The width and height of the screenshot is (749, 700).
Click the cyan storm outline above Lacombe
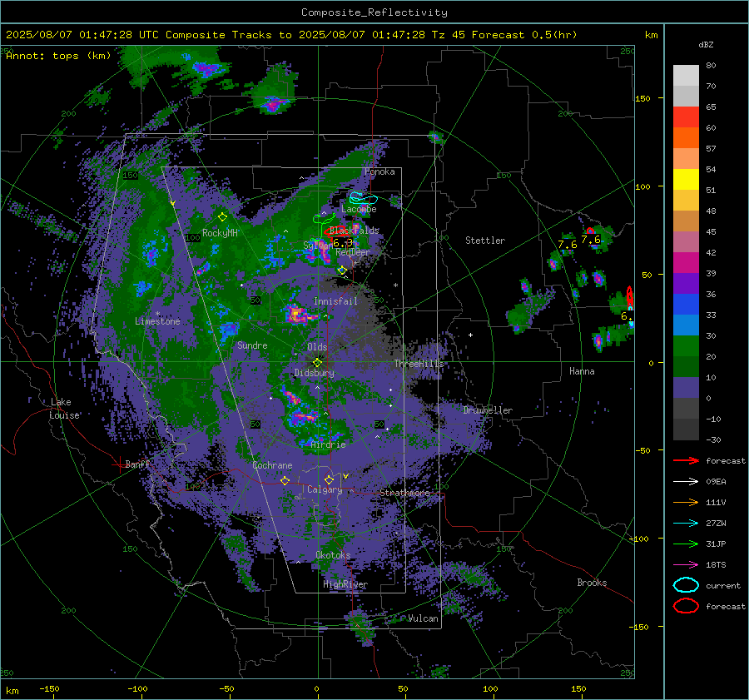click(x=363, y=198)
